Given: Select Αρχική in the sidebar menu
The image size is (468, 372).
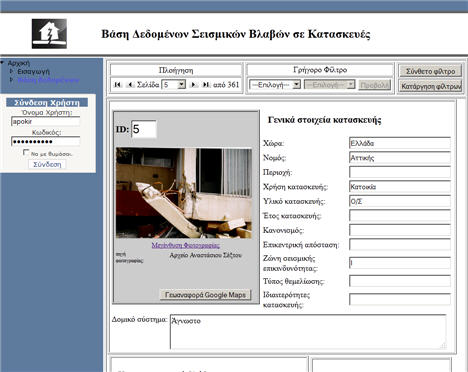Looking at the screenshot, I should [19, 63].
